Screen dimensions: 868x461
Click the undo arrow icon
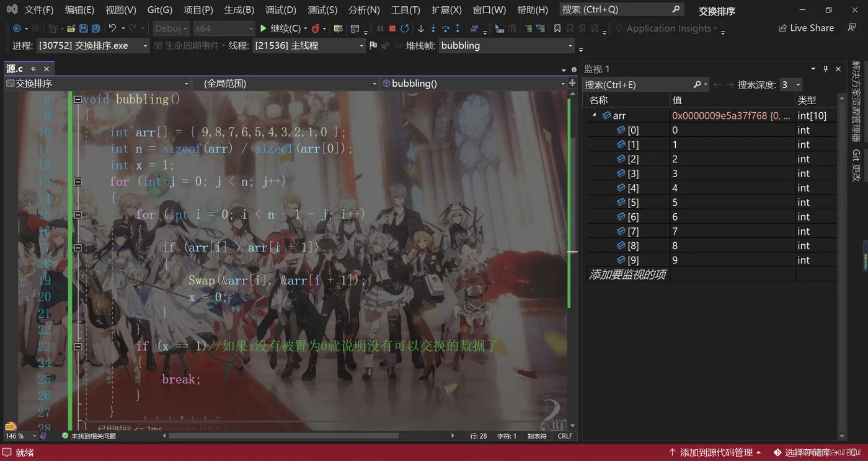tap(112, 29)
